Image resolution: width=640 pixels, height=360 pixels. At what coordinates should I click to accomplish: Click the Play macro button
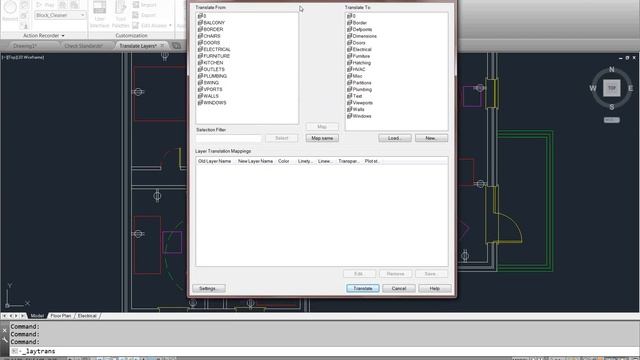coord(45,4)
